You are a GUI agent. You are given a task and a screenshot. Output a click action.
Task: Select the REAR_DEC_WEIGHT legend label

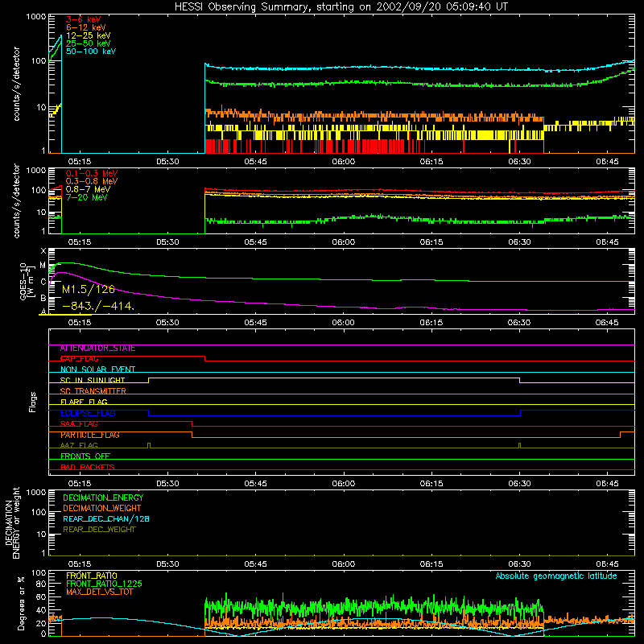point(99,530)
